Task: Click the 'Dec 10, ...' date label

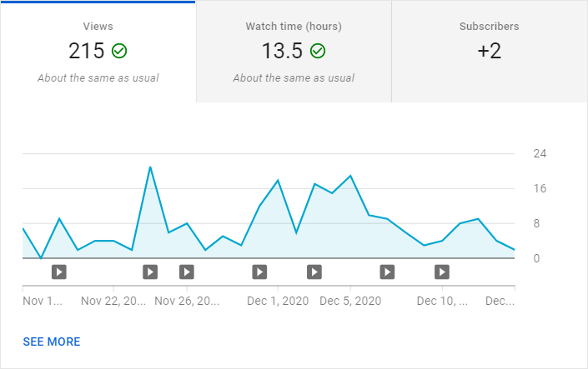Action: [x=442, y=301]
